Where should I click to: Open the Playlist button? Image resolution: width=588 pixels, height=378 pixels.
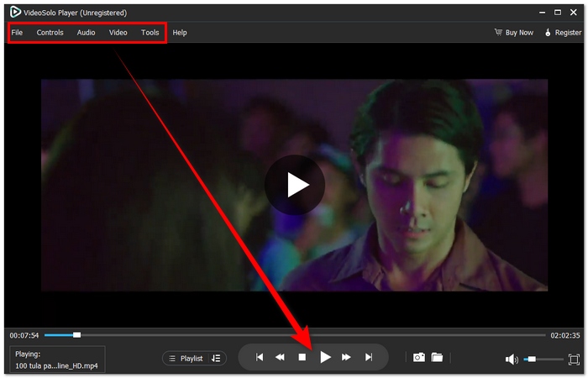[186, 359]
